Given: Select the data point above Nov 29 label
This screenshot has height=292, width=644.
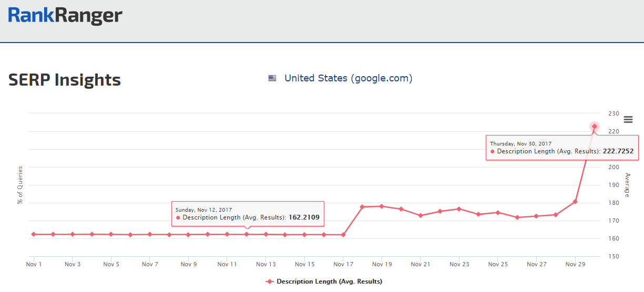Looking at the screenshot, I should [x=575, y=202].
